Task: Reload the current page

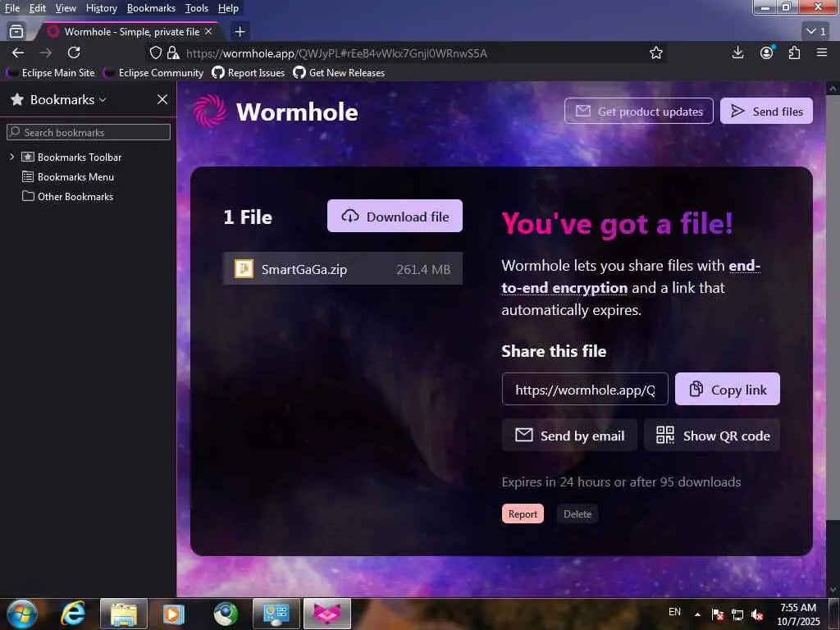Action: coord(74,52)
